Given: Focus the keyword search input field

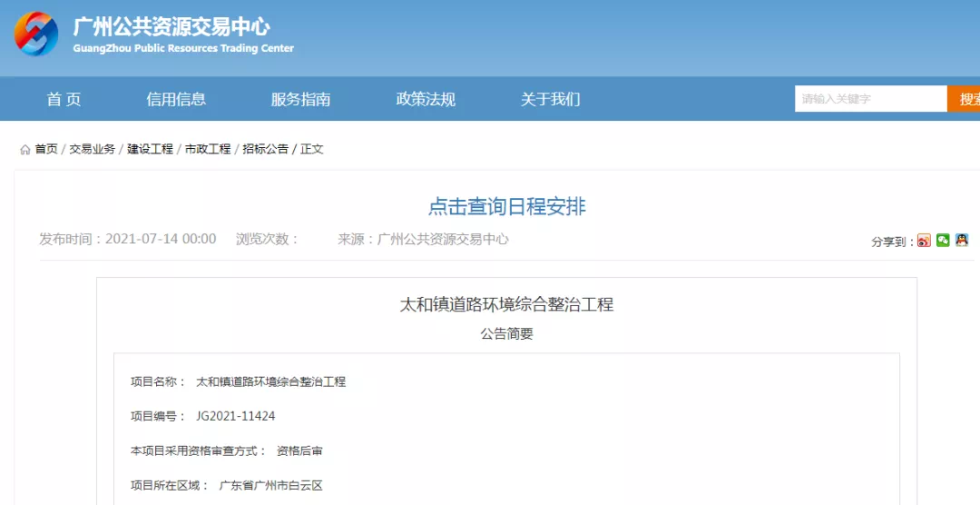Looking at the screenshot, I should click(x=869, y=99).
